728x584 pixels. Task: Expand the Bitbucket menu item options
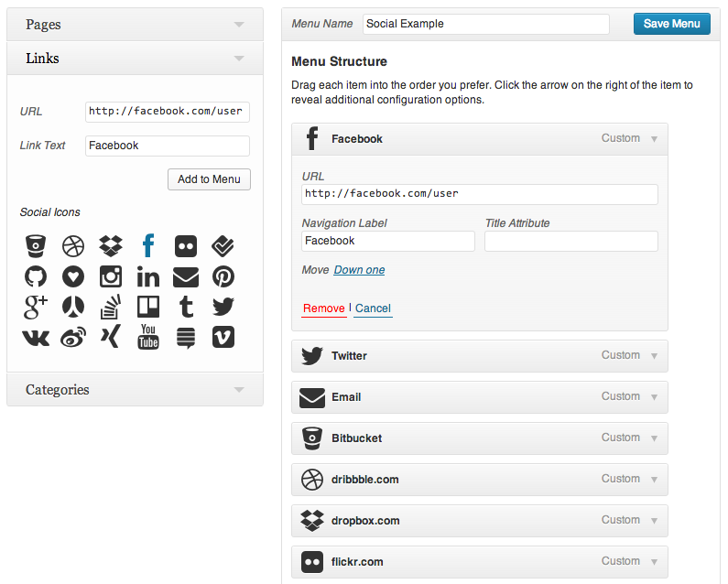tap(654, 438)
